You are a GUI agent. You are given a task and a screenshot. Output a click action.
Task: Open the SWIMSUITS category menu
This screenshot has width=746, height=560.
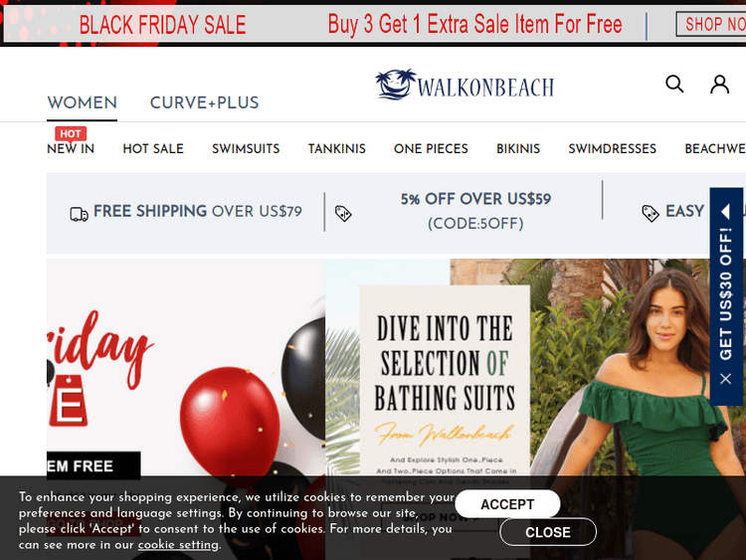(x=246, y=149)
